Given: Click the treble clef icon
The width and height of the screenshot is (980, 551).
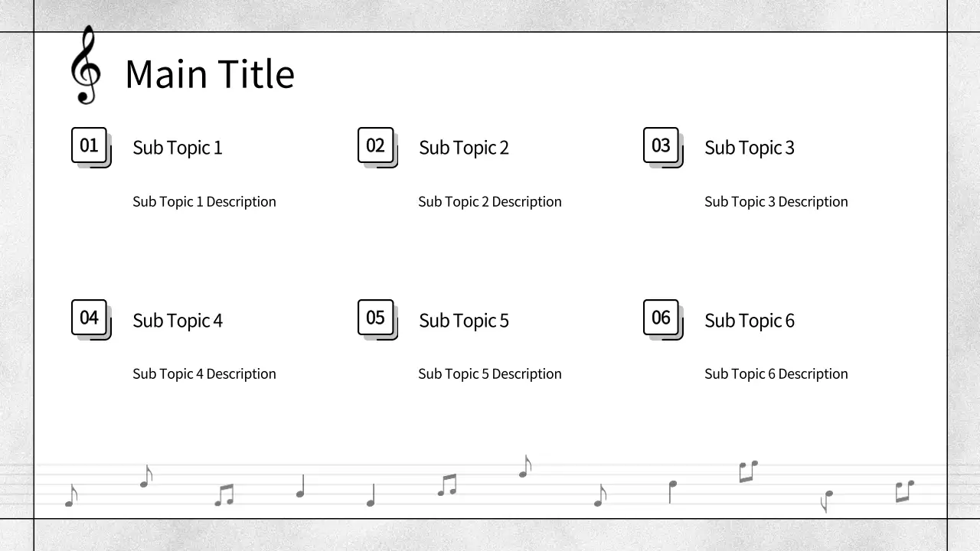Looking at the screenshot, I should (x=85, y=66).
